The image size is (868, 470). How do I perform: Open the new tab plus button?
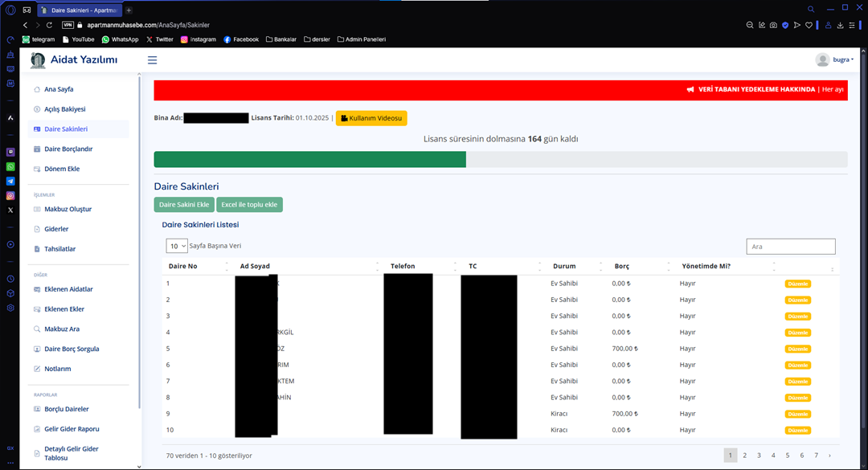tap(129, 10)
